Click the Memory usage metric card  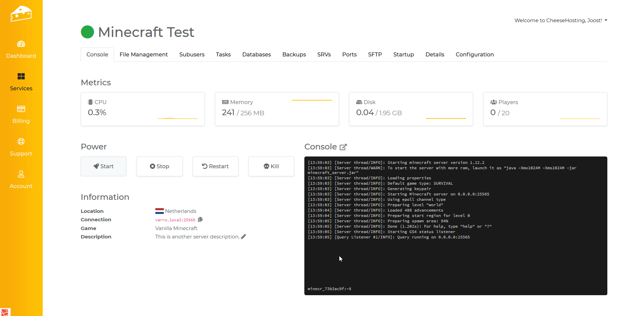(276, 109)
